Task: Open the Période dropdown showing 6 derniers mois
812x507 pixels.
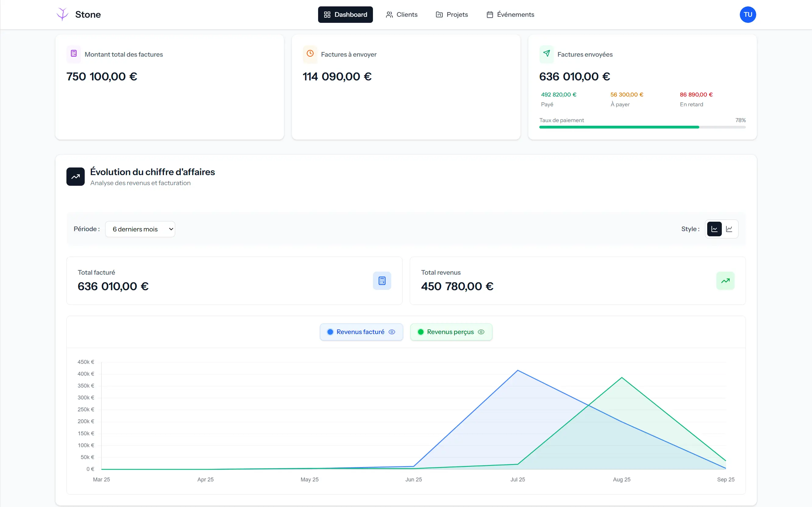Action: pos(140,229)
